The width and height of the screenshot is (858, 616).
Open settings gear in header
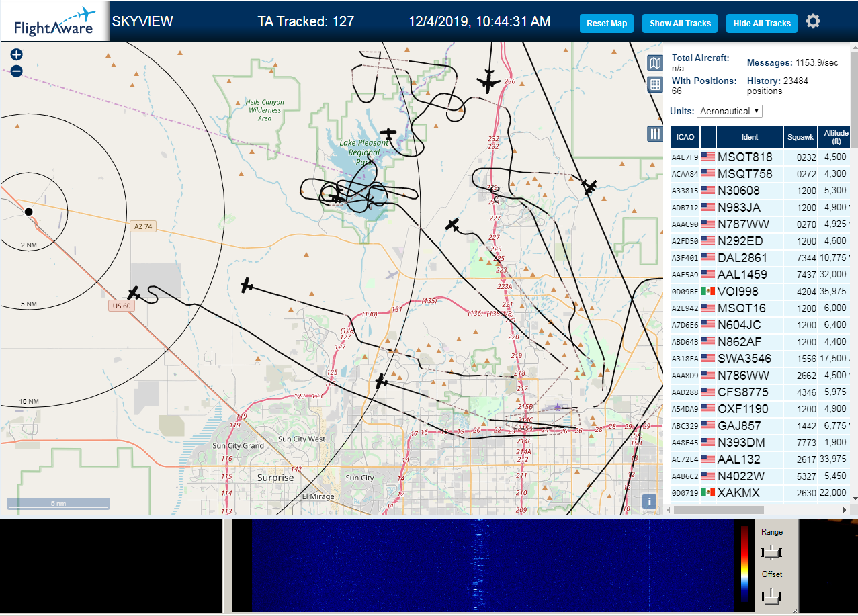(813, 21)
